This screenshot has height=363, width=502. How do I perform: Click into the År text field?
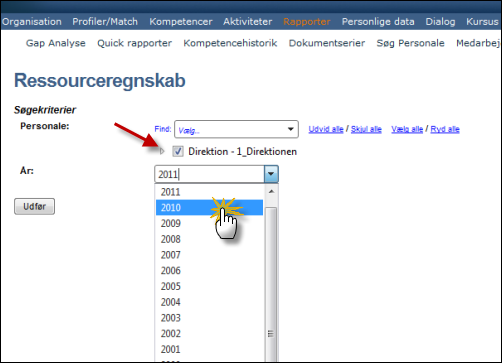[x=210, y=174]
